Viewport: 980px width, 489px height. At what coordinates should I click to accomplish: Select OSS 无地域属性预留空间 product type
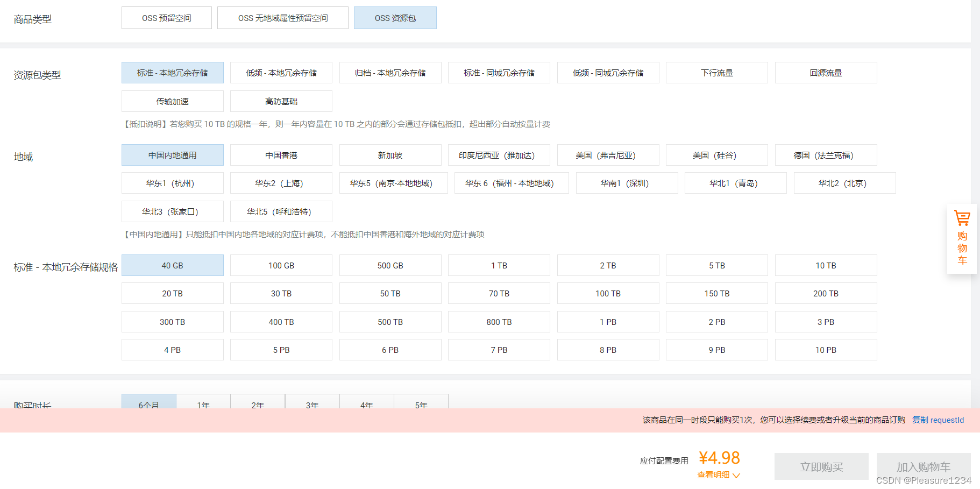(283, 18)
